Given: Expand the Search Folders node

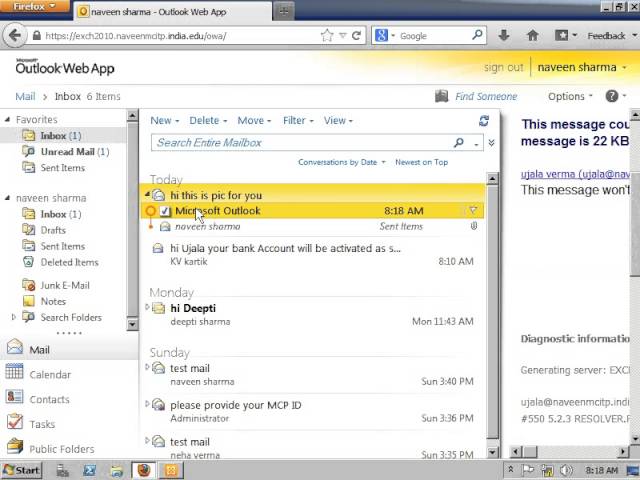Looking at the screenshot, I should coord(14,317).
